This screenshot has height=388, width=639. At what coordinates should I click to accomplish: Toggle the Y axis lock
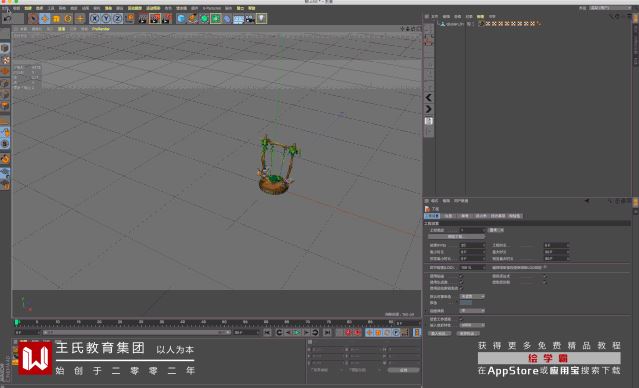(106, 18)
